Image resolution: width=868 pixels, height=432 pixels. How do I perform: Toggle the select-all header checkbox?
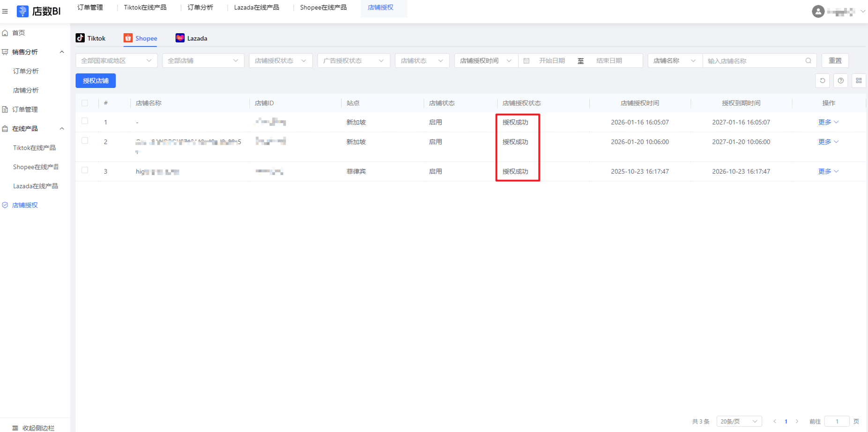click(x=85, y=103)
